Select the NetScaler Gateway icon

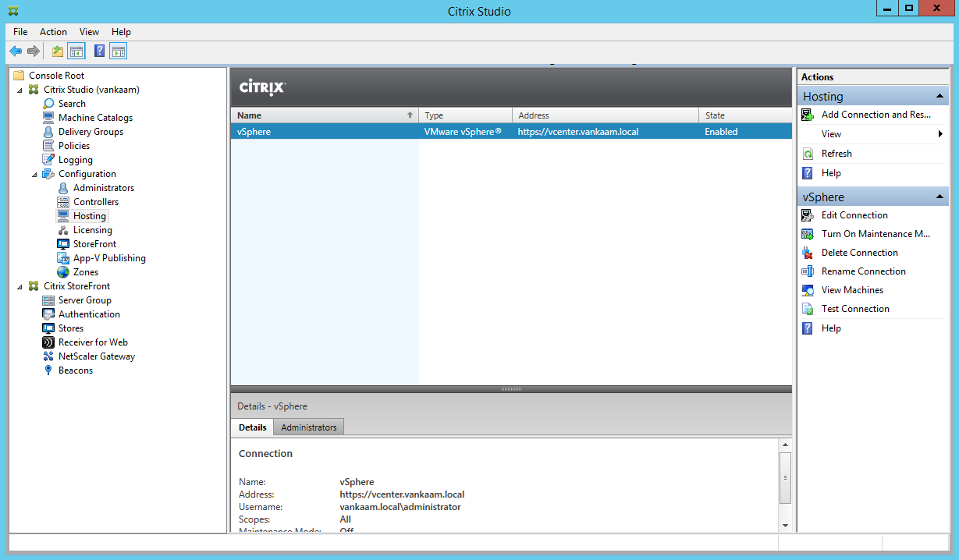49,356
